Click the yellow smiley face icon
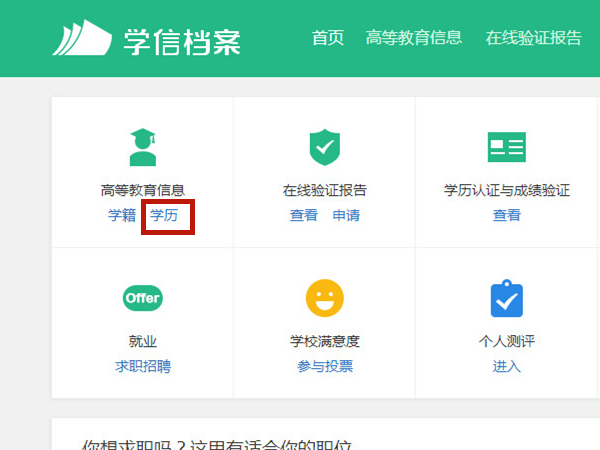 324,298
